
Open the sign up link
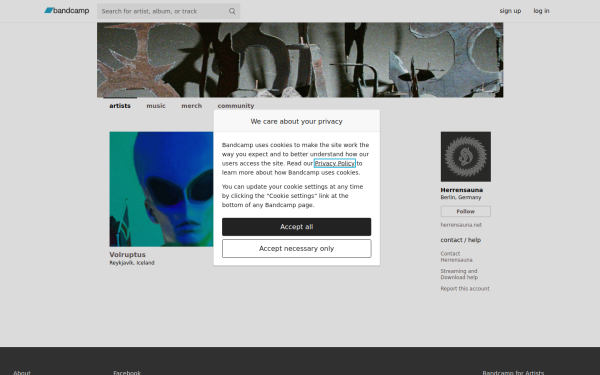(510, 11)
